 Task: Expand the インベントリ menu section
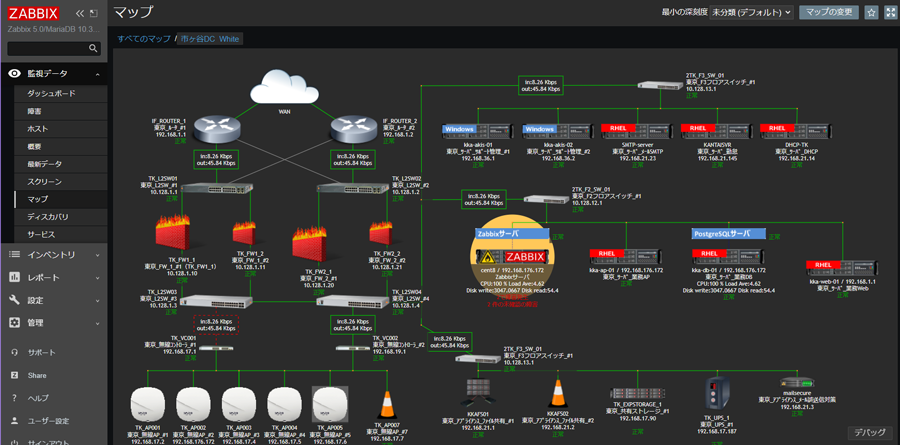pyautogui.click(x=54, y=254)
